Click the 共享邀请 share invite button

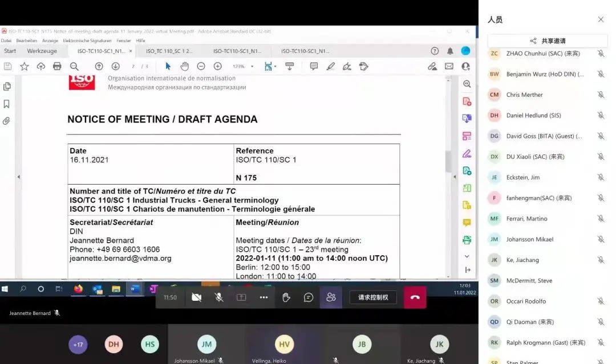(548, 41)
